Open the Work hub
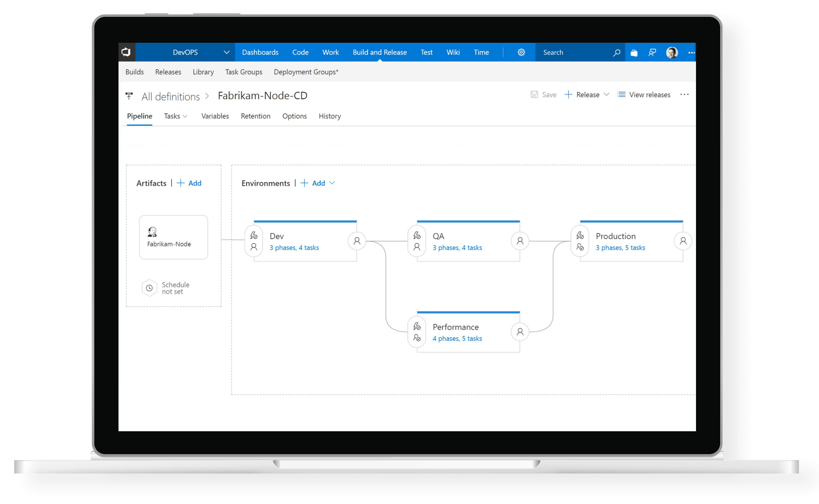819x504 pixels. pyautogui.click(x=330, y=52)
